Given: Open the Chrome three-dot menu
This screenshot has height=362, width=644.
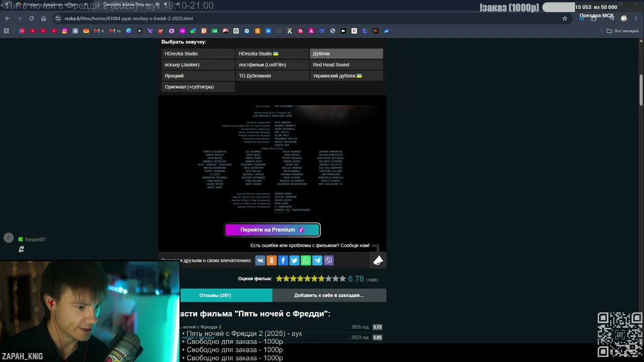Looking at the screenshot, I should point(636,19).
